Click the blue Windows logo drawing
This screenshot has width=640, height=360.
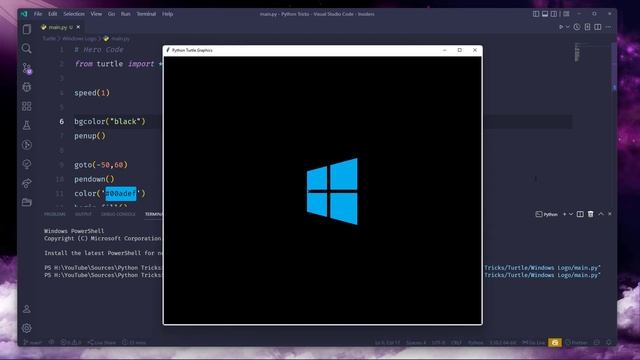point(332,191)
